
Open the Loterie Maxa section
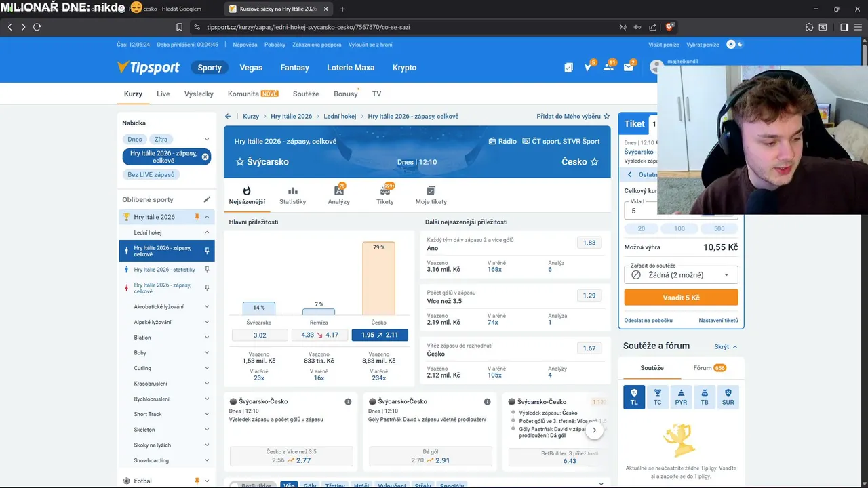click(x=351, y=68)
